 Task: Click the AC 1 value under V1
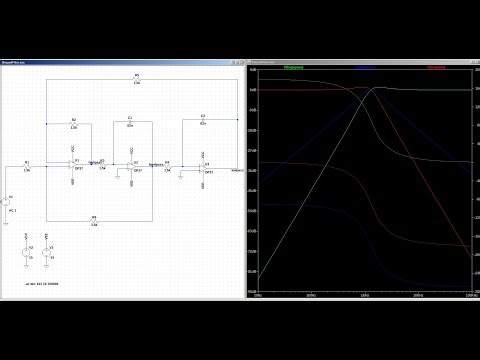tap(12, 211)
